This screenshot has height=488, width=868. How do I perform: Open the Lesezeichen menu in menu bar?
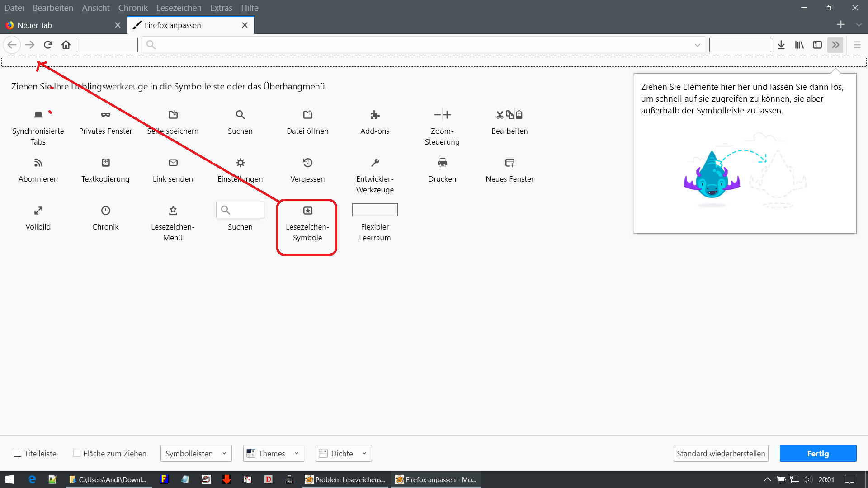[x=179, y=8]
